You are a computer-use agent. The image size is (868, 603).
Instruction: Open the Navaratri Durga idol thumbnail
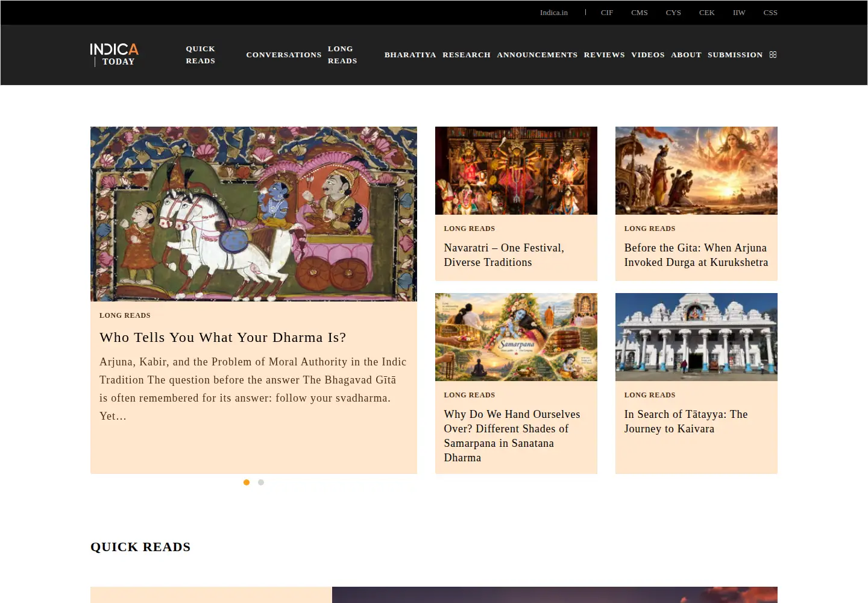(x=516, y=171)
